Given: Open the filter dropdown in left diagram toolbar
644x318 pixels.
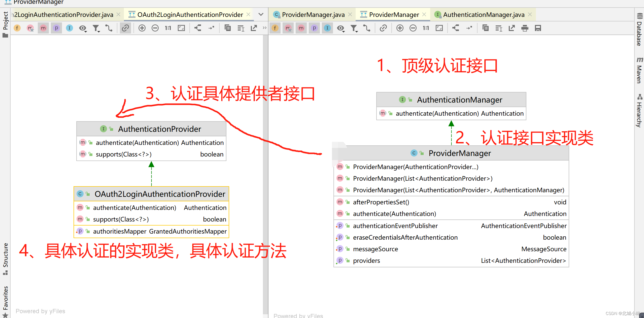Looking at the screenshot, I should coord(96,28).
